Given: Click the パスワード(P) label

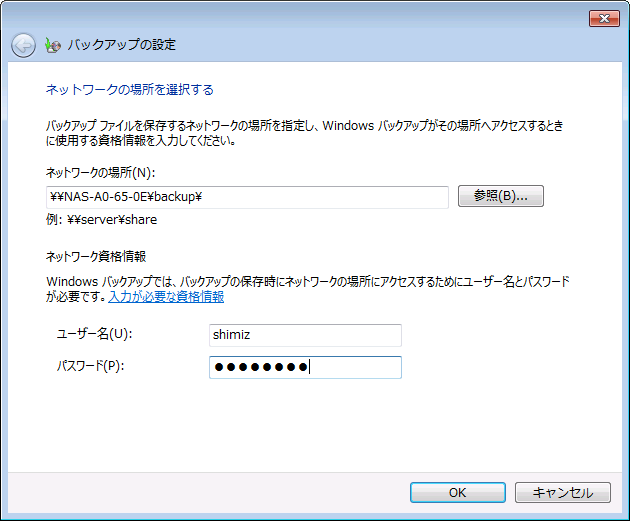Looking at the screenshot, I should click(90, 366).
